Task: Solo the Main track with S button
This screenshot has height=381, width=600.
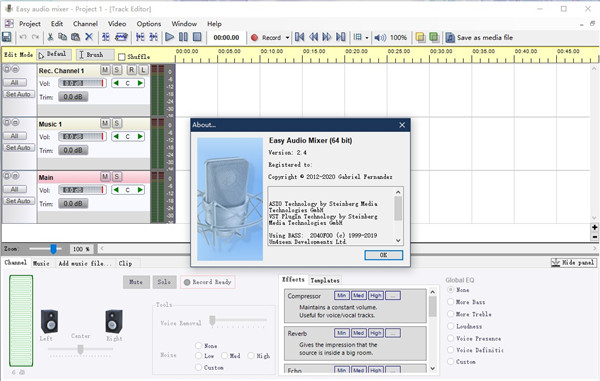Action: coord(117,176)
